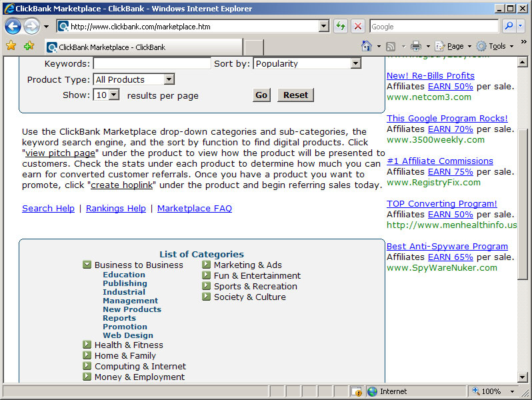
Task: Click the Home page icon
Action: click(367, 46)
